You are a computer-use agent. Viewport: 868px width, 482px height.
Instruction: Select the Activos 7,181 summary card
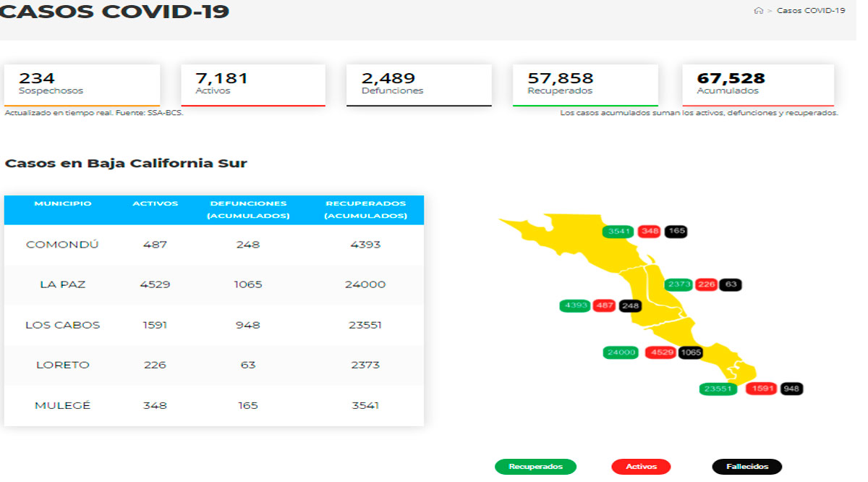(252, 85)
